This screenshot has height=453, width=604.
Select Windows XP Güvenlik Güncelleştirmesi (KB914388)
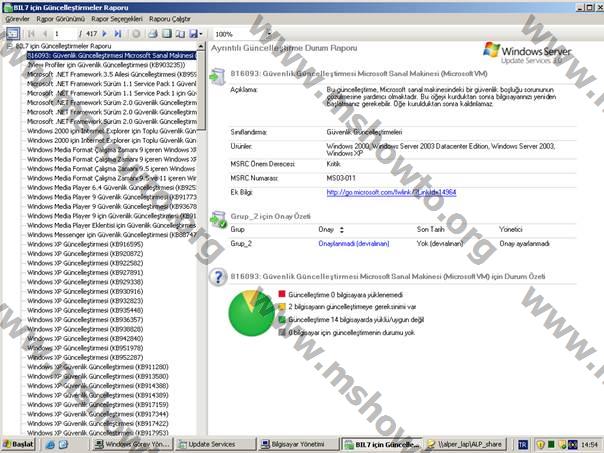click(x=97, y=386)
